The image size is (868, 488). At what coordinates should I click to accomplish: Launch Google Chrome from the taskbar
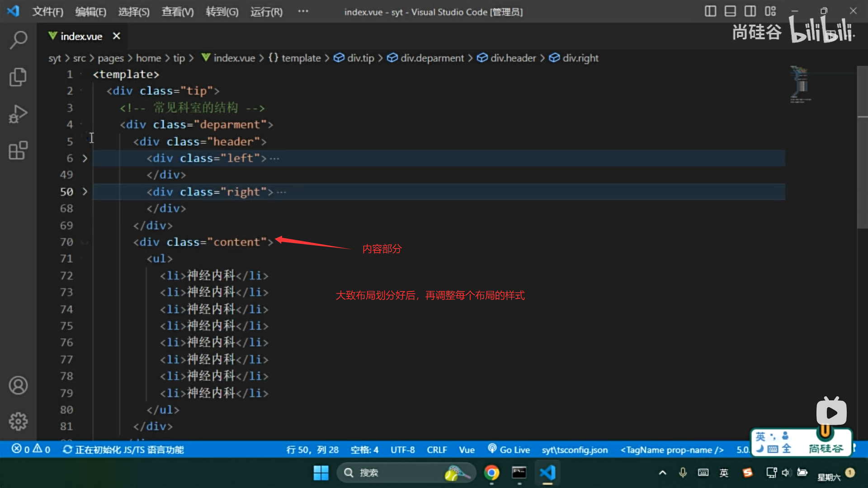coord(491,473)
